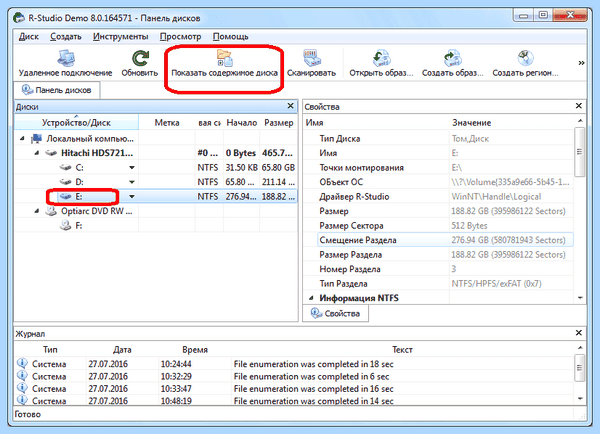Click the Дата log column header
The image size is (600, 434).
pyautogui.click(x=122, y=349)
